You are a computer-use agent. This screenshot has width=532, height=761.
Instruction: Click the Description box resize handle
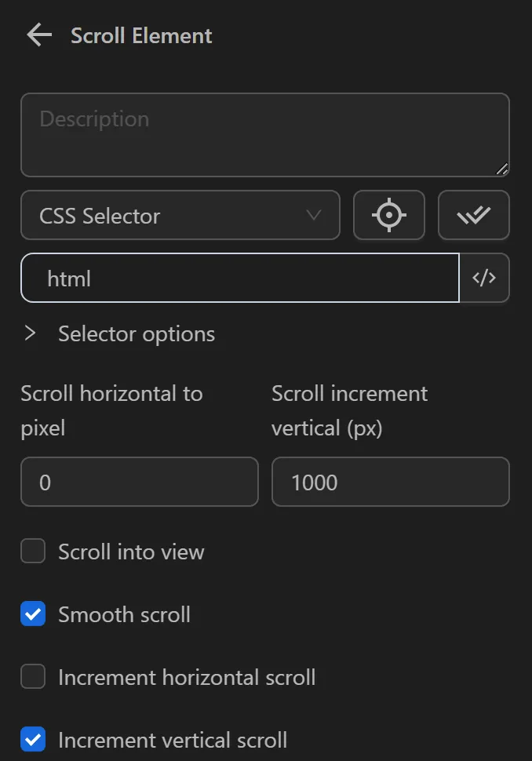(x=503, y=168)
